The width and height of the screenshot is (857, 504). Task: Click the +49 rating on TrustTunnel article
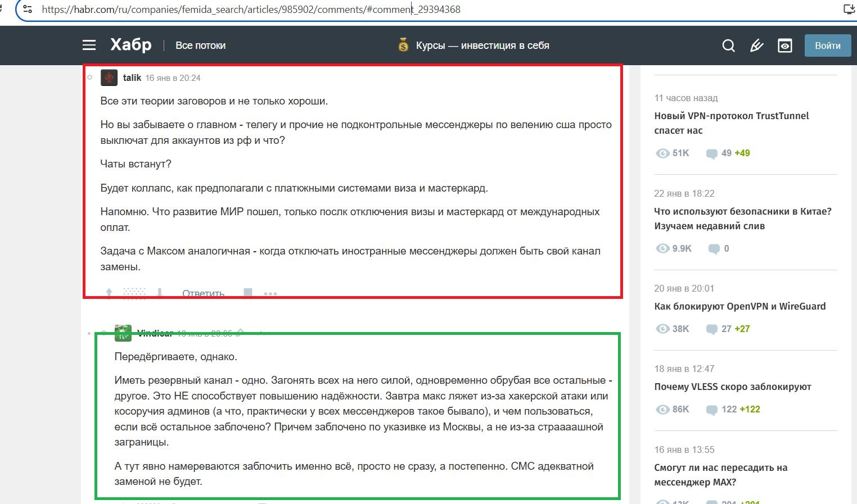coord(742,152)
